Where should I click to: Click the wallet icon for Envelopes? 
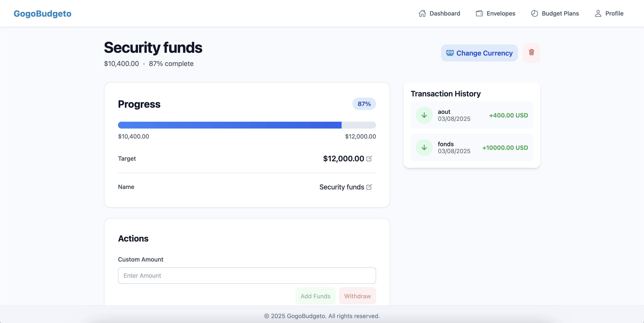[x=479, y=13]
